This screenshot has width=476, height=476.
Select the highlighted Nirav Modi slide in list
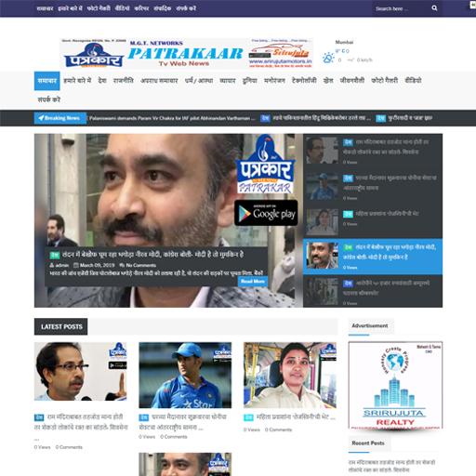373,257
